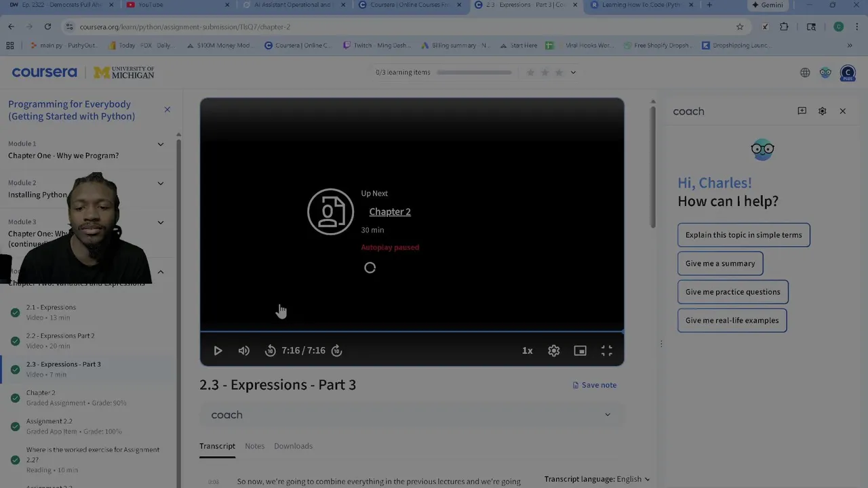Mute the video volume
This screenshot has width=868, height=488.
[244, 350]
